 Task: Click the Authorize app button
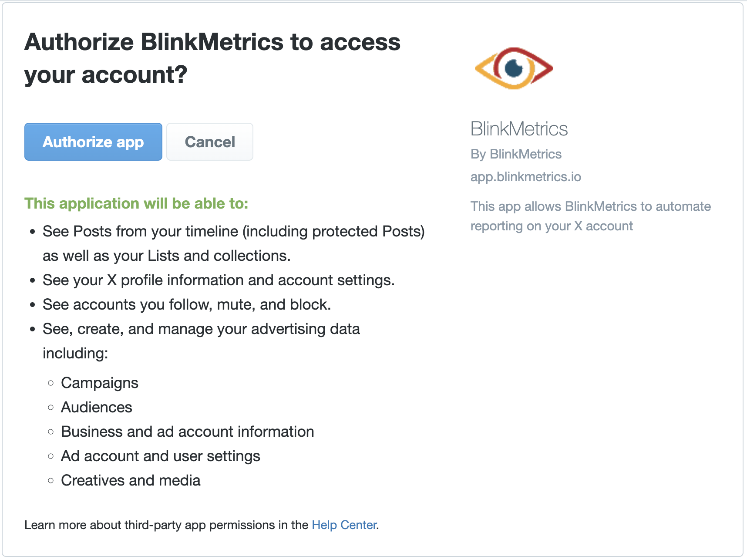coord(93,142)
